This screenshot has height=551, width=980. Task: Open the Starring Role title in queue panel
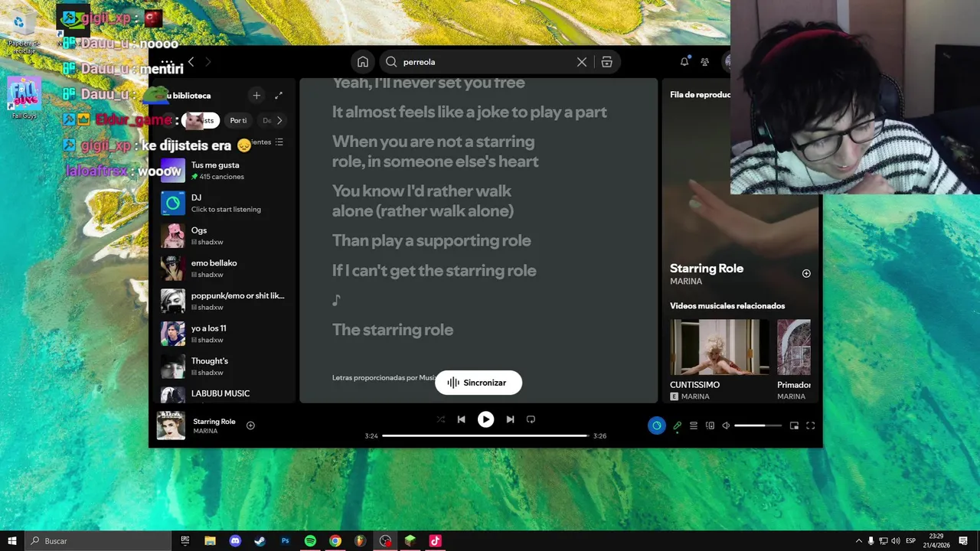(707, 269)
